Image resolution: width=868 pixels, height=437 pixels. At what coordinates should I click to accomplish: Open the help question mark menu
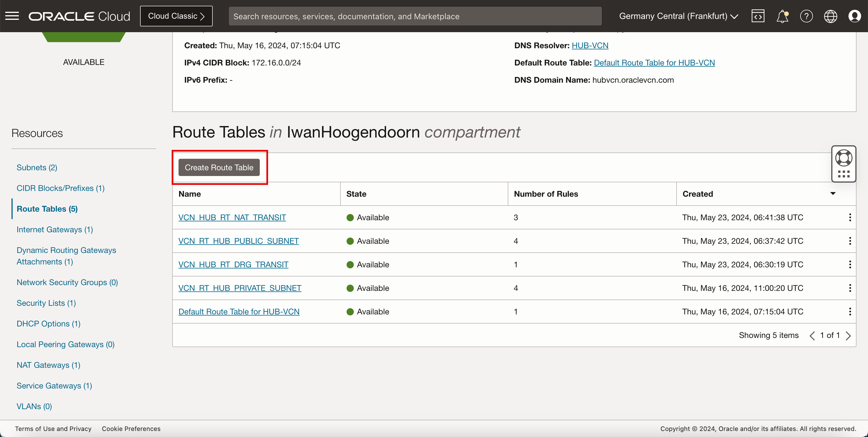click(x=806, y=16)
